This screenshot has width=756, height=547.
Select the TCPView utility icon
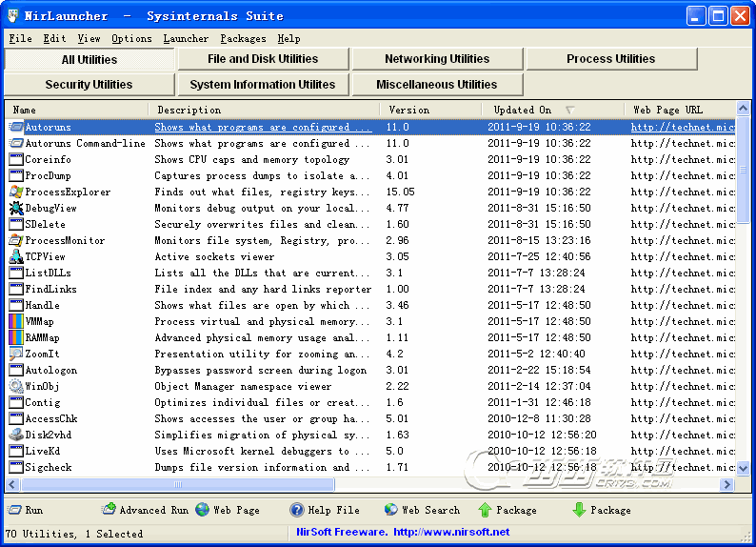[x=16, y=256]
